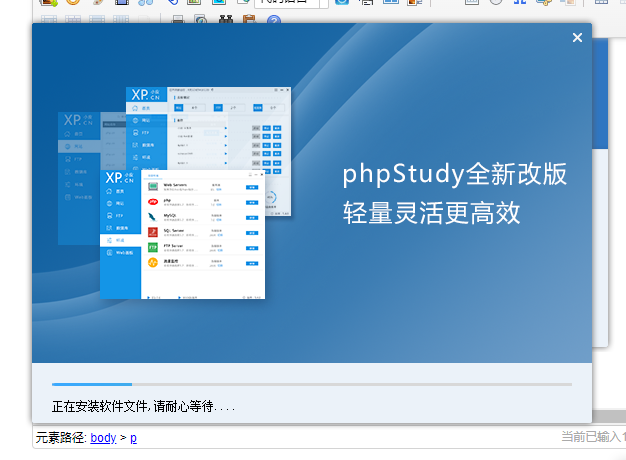Click the installation progress bar

click(311, 384)
